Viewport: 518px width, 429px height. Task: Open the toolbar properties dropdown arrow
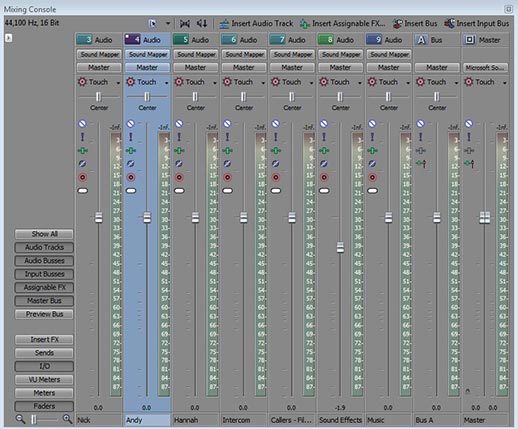(x=168, y=23)
